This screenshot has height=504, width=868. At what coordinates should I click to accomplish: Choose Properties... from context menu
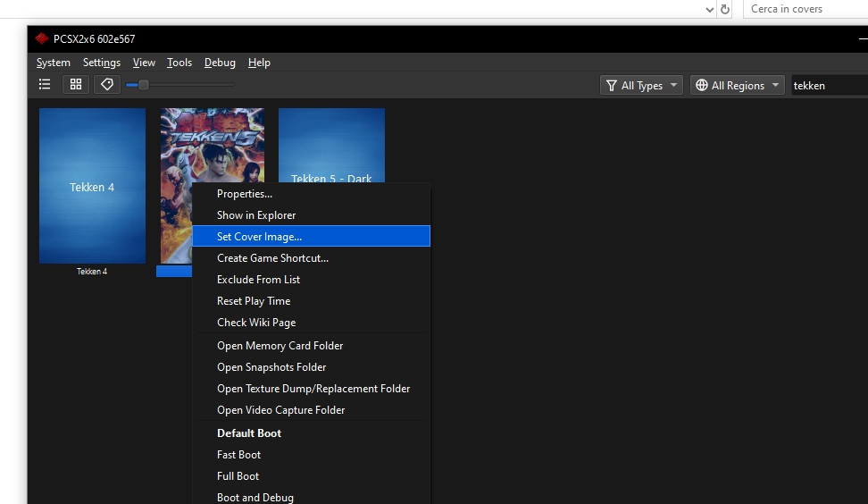tap(311, 194)
